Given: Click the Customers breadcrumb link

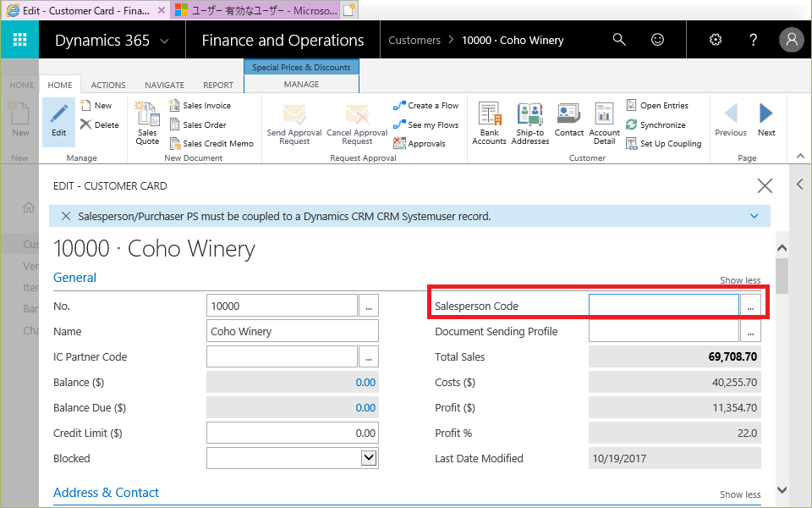Looking at the screenshot, I should [x=414, y=40].
